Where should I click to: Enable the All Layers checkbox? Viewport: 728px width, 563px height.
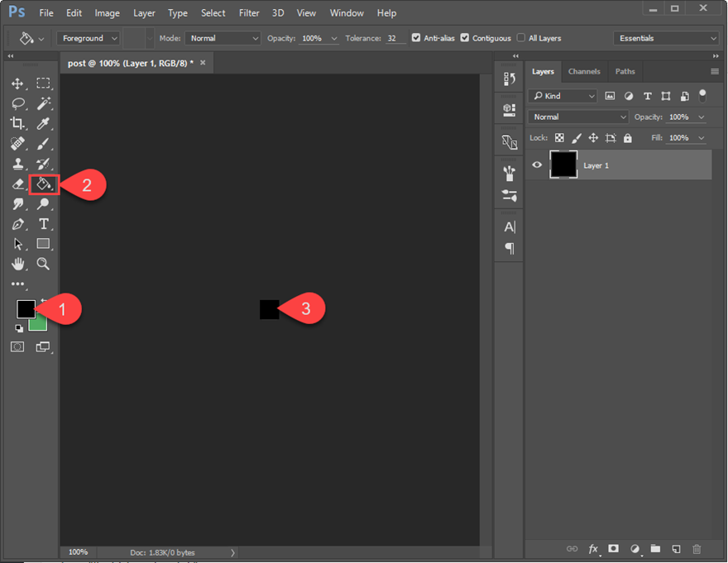coord(521,38)
